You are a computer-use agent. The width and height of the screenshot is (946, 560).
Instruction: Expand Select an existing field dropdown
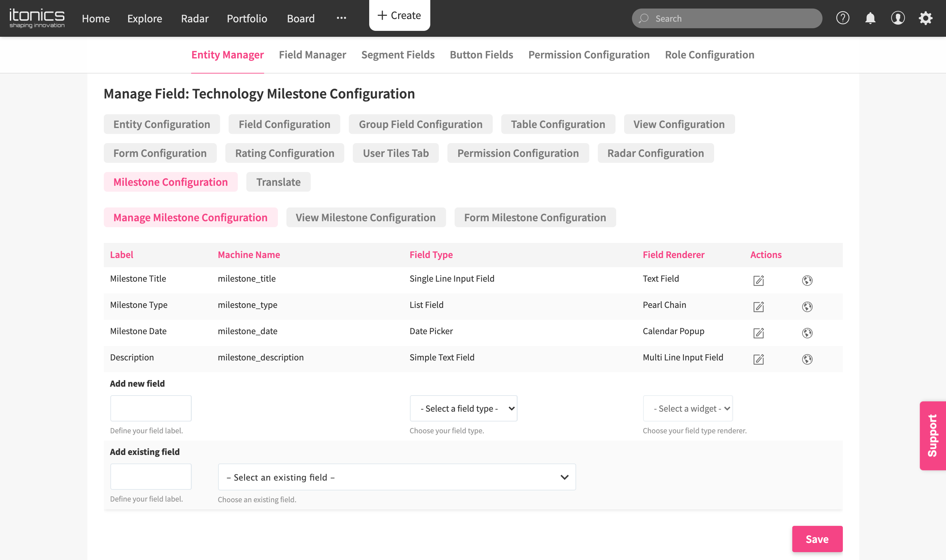[397, 477]
